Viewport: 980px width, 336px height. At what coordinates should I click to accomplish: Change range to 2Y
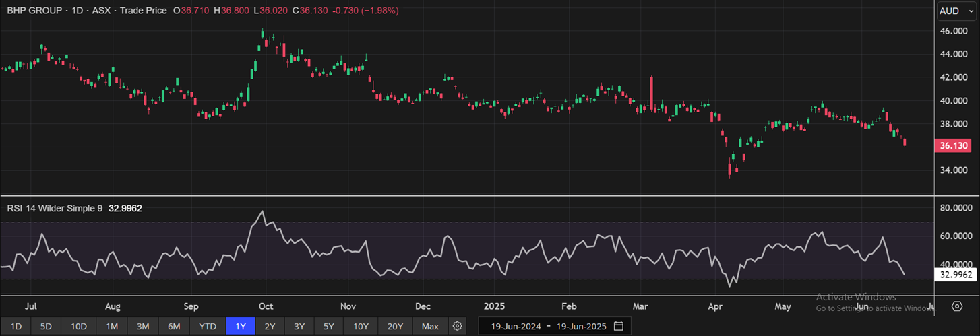click(x=270, y=327)
